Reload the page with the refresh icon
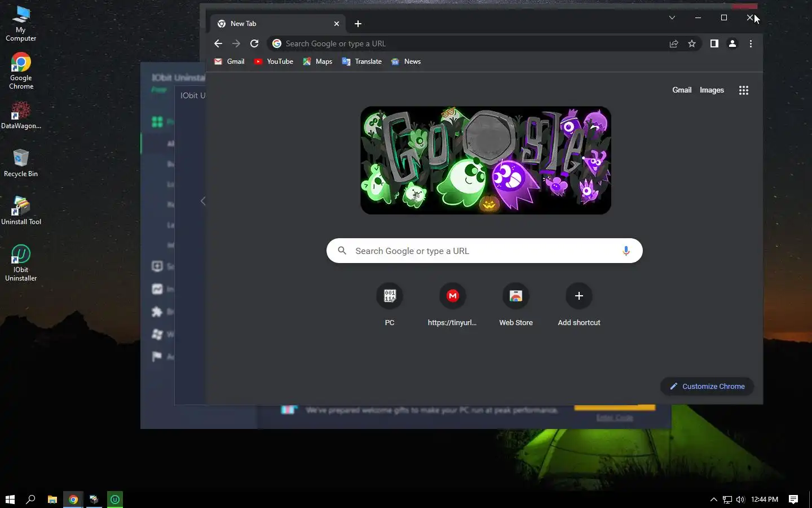This screenshot has width=812, height=508. (254, 43)
